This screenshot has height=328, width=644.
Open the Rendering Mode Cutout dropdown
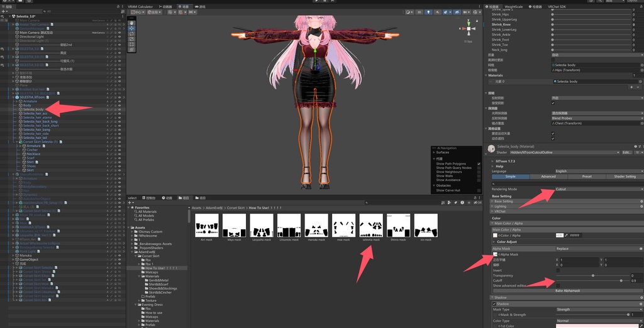599,189
